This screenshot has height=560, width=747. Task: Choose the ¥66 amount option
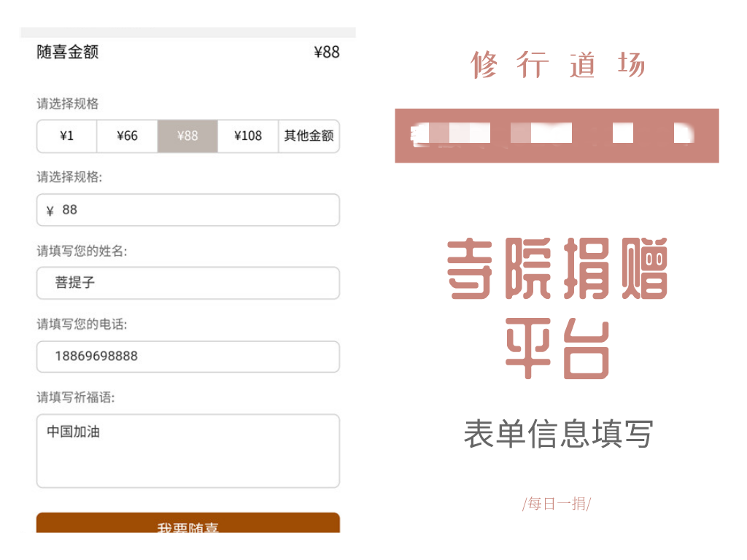127,136
